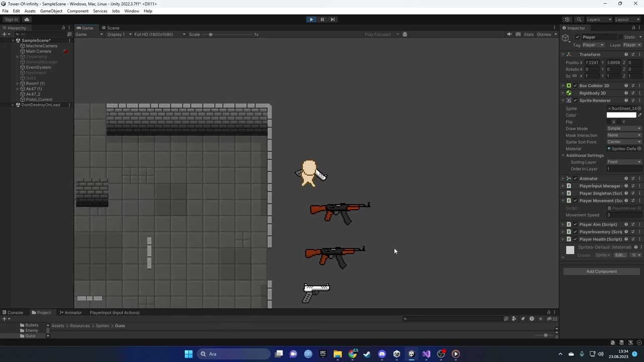Click the Inspector lock icon

pyautogui.click(x=633, y=28)
